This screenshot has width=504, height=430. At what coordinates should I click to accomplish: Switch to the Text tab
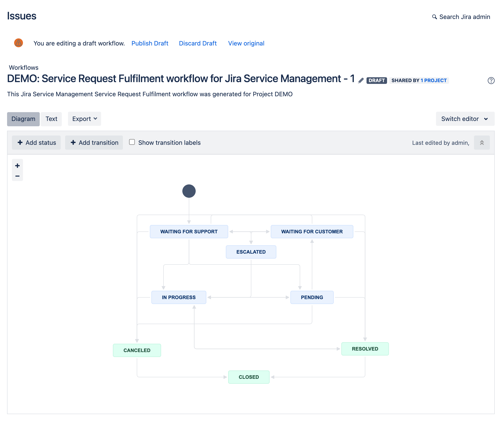[x=51, y=119]
